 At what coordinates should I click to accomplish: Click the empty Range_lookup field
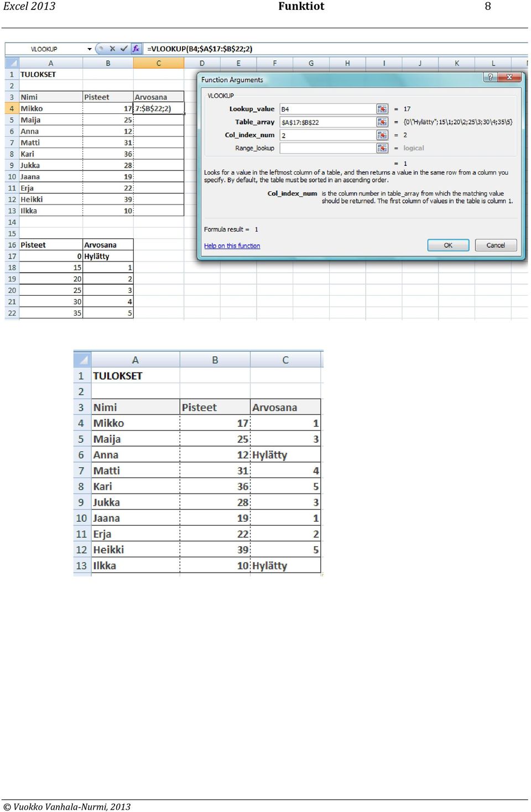pos(328,148)
